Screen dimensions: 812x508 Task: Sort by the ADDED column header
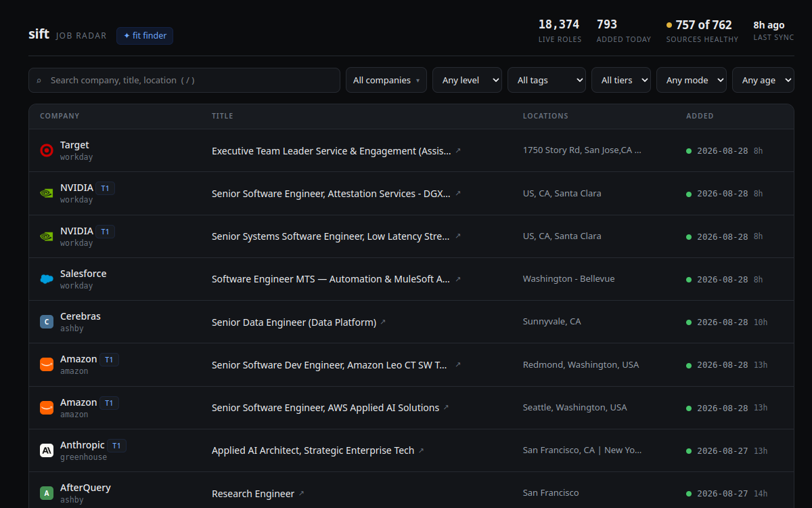pyautogui.click(x=700, y=116)
